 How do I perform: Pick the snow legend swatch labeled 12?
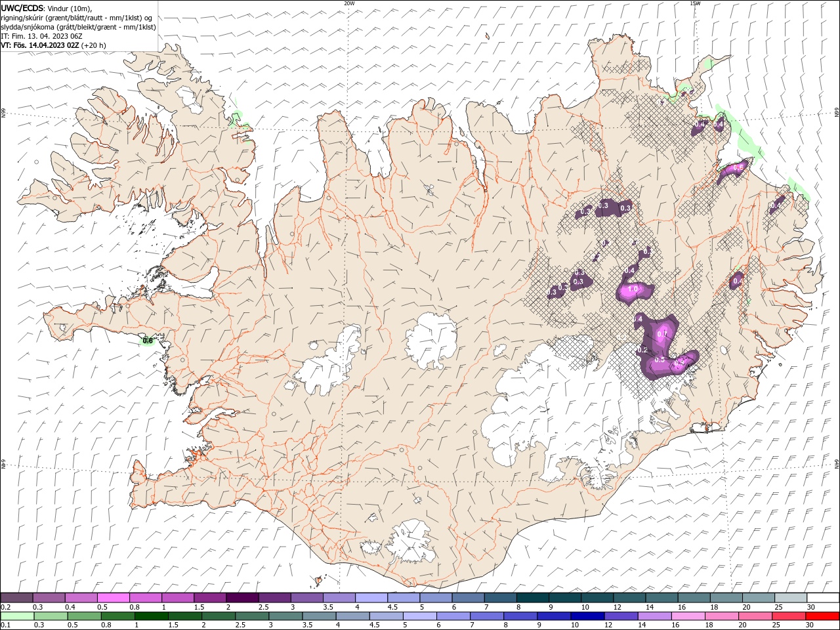coord(629,598)
